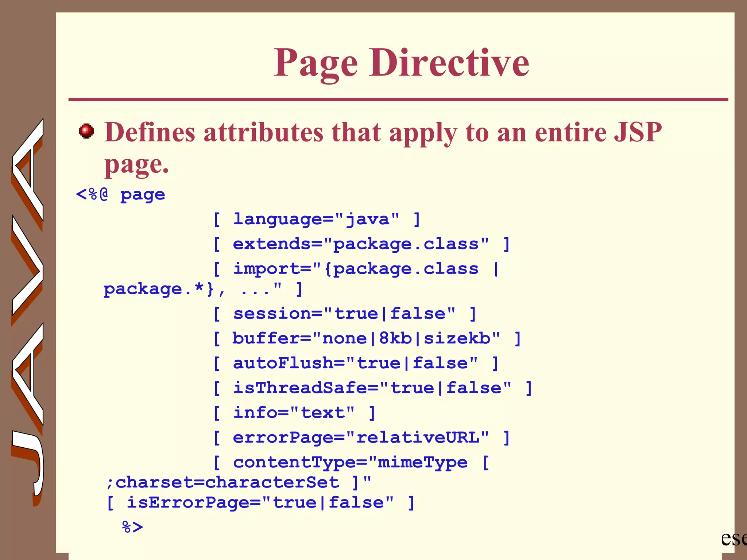747x560 pixels.
Task: Click the contentType="mimeType [ line
Action: 351,463
